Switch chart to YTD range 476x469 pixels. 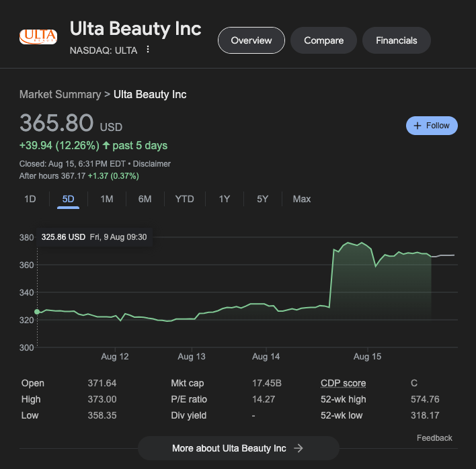pos(184,199)
